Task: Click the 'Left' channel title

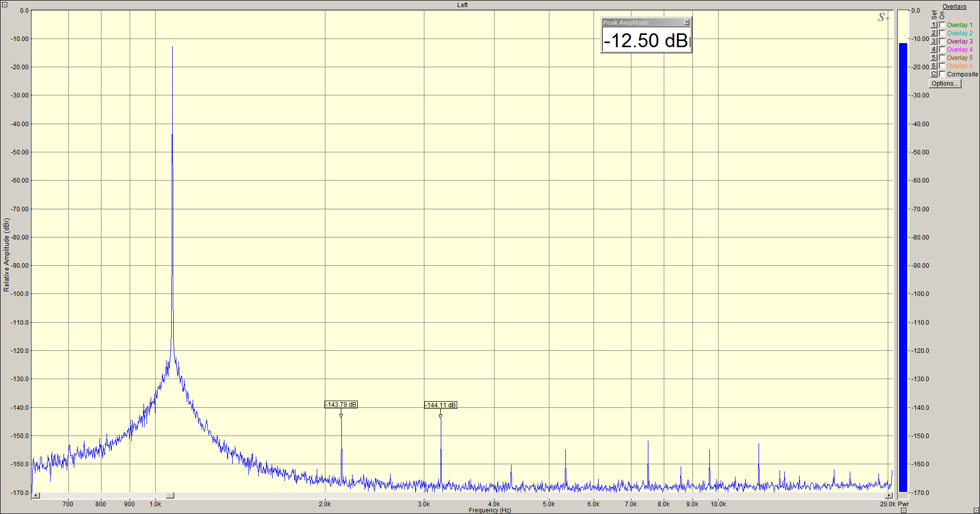Action: pos(462,5)
